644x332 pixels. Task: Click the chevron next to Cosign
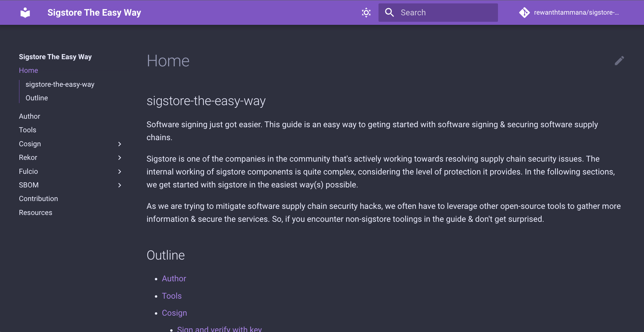[119, 144]
